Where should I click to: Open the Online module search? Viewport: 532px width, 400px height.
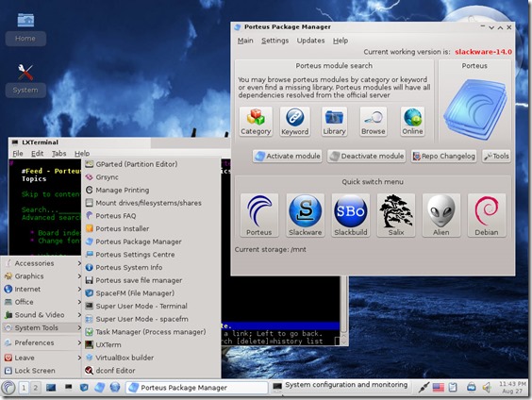(412, 122)
